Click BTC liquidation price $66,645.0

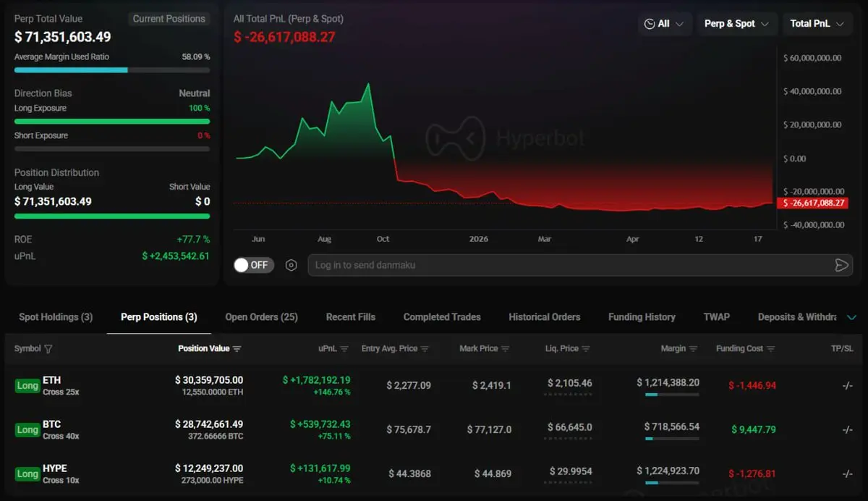pyautogui.click(x=570, y=427)
